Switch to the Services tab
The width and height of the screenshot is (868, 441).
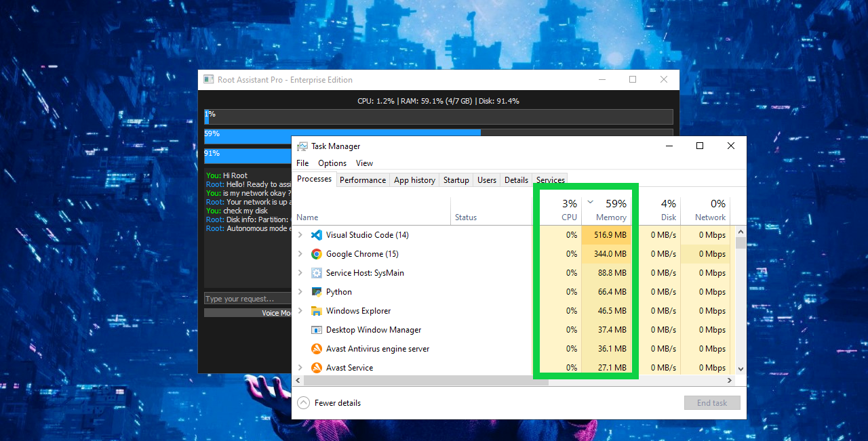[x=551, y=180]
